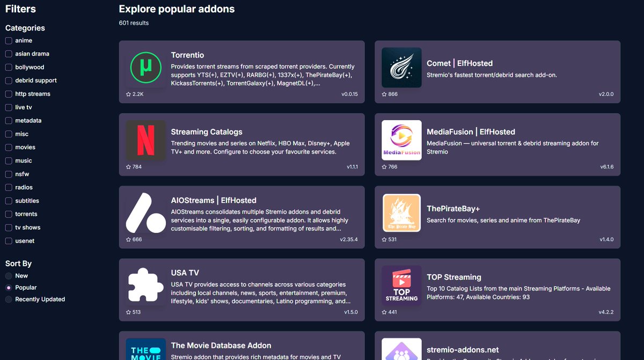Open the MediaFusion logo thumbnail
Image resolution: width=644 pixels, height=360 pixels.
401,140
